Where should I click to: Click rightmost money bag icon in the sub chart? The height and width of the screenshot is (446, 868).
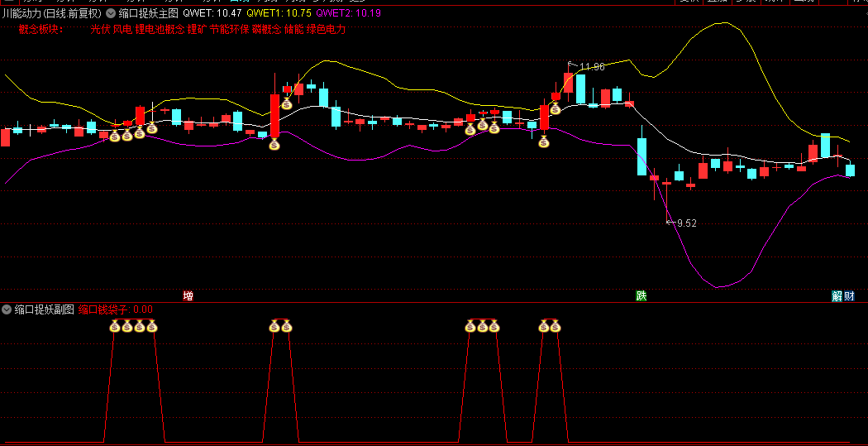tap(556, 327)
